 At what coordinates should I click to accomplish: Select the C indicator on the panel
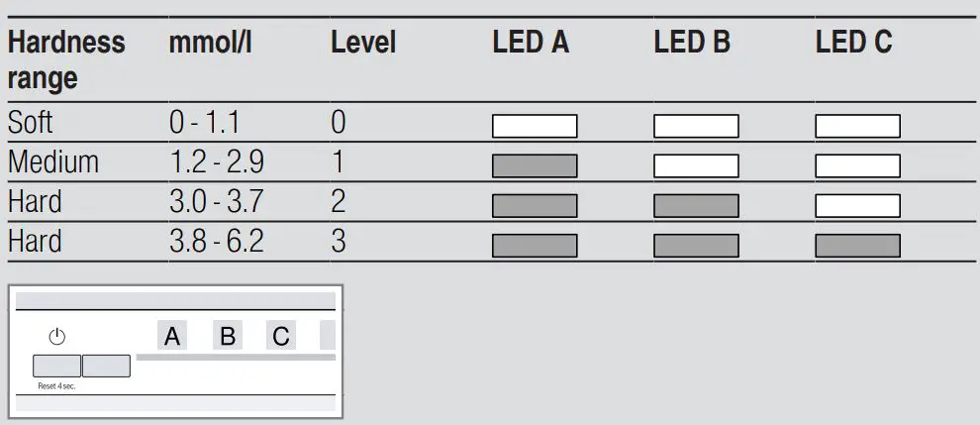pyautogui.click(x=281, y=337)
